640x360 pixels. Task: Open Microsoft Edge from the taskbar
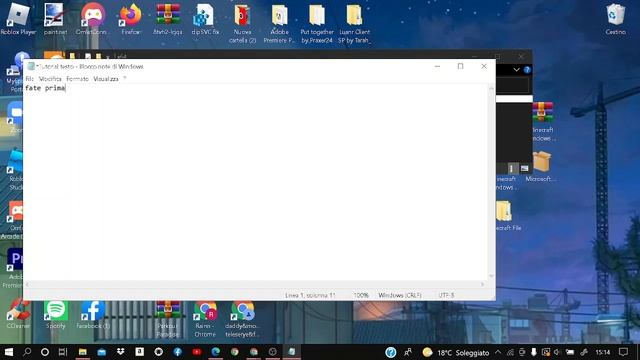[x=216, y=352]
